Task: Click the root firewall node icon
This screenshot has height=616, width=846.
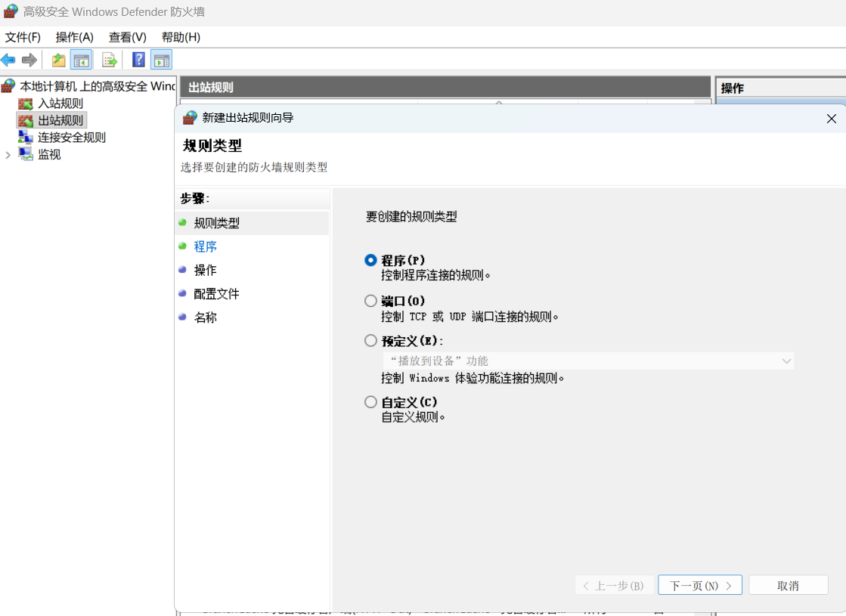Action: coord(8,85)
